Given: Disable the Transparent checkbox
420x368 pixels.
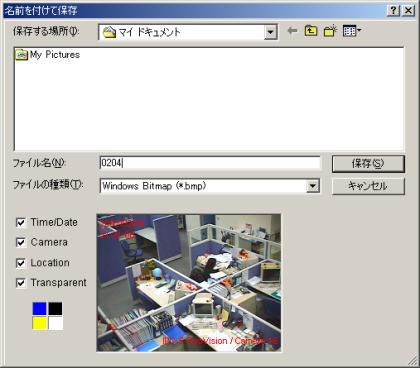Looking at the screenshot, I should coord(21,283).
